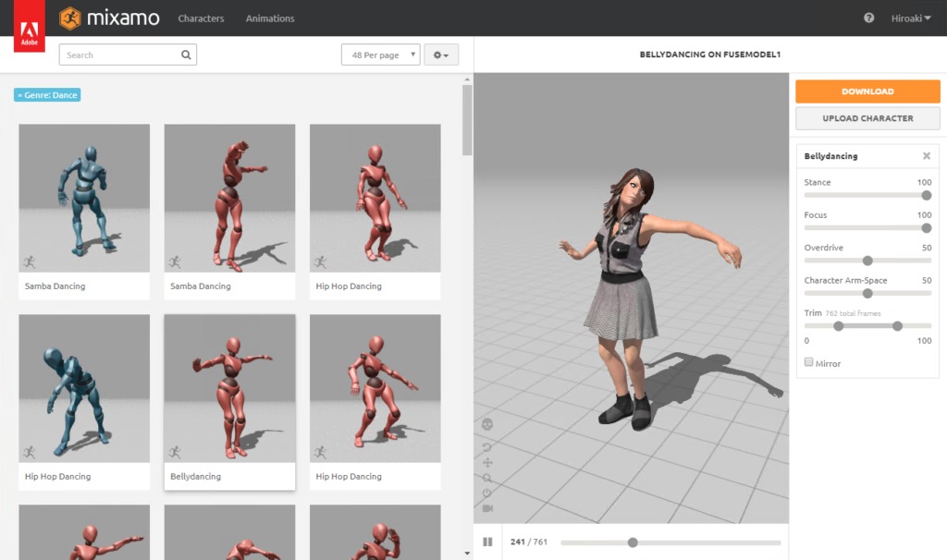Screen dimensions: 947x560
Task: Click running figure icon on first Samba Dancing
Action: click(x=29, y=262)
